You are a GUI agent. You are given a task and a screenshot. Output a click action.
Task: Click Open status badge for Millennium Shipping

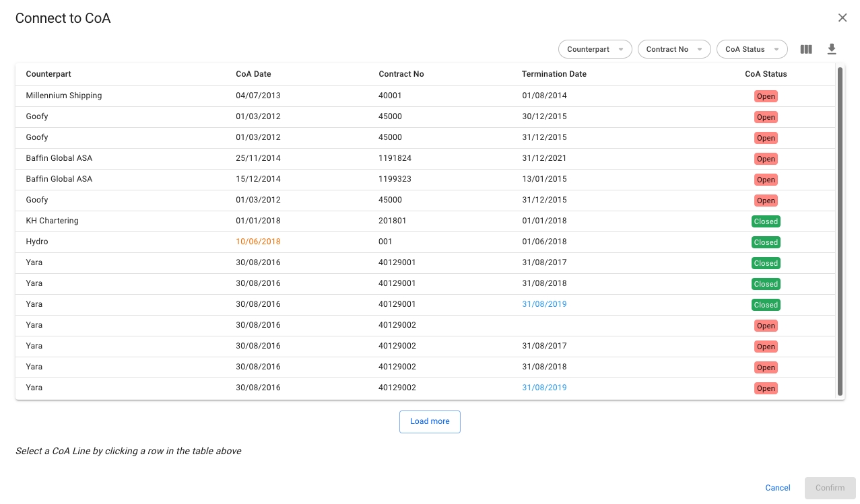coord(766,96)
